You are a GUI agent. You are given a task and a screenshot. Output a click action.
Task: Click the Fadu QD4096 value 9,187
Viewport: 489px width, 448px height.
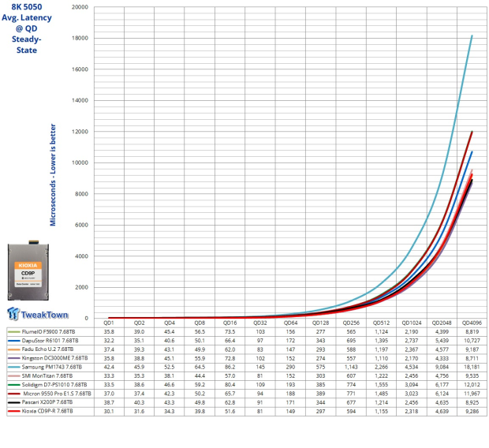pos(472,349)
